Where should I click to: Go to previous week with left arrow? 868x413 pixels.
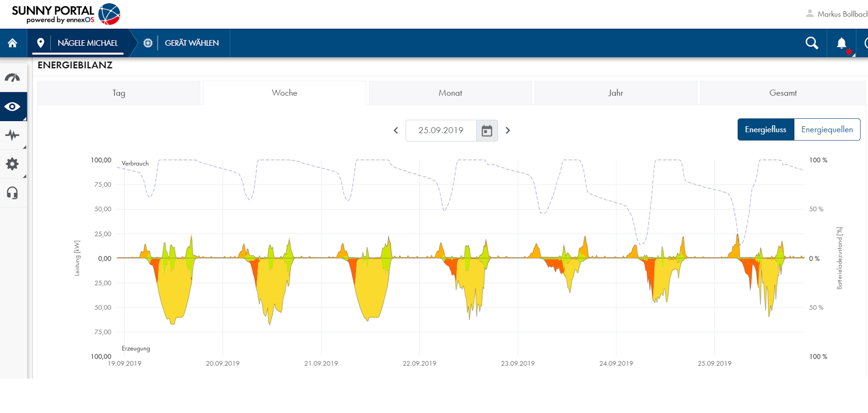pyautogui.click(x=396, y=131)
